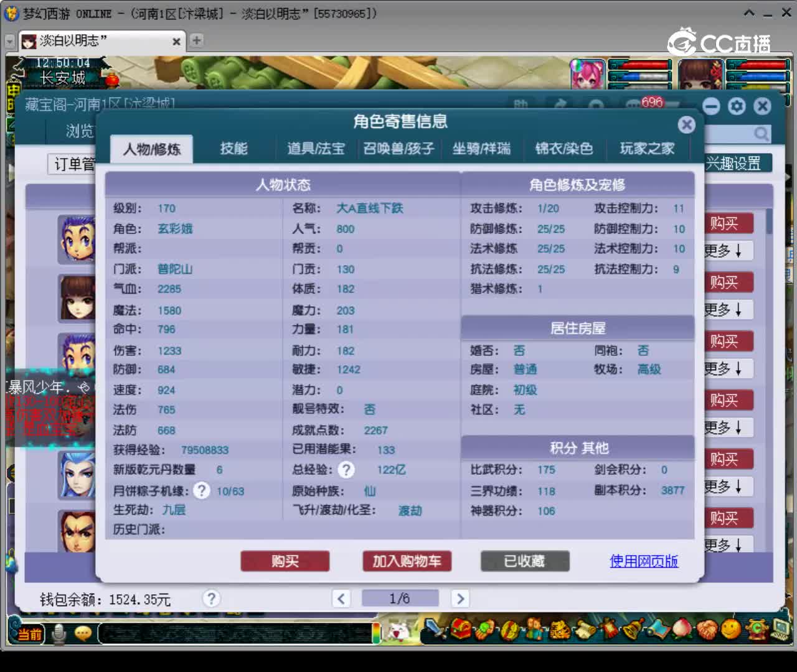Click the magnifier search icon in 藏宝阁
The height and width of the screenshot is (672, 797).
761,133
